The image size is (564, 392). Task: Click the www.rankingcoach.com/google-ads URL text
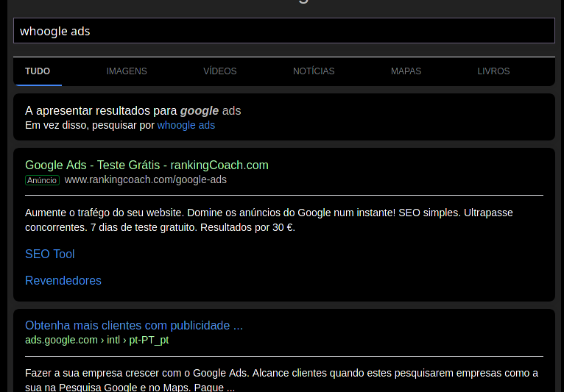145,179
